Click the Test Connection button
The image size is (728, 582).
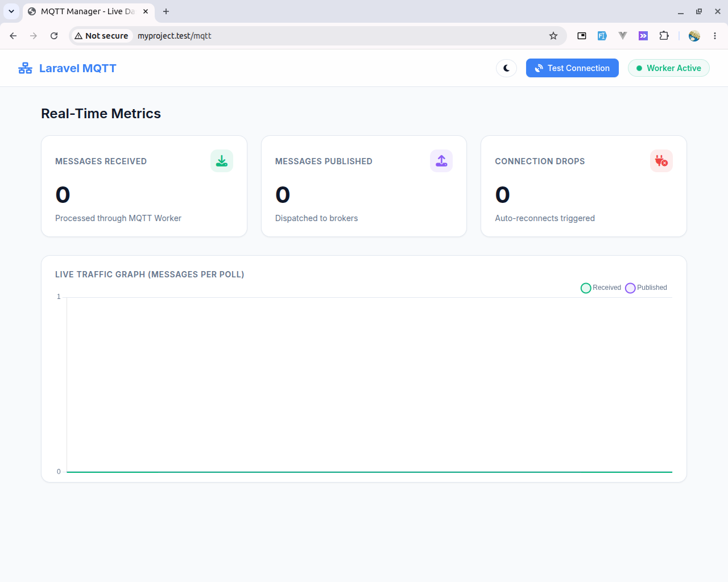click(572, 68)
